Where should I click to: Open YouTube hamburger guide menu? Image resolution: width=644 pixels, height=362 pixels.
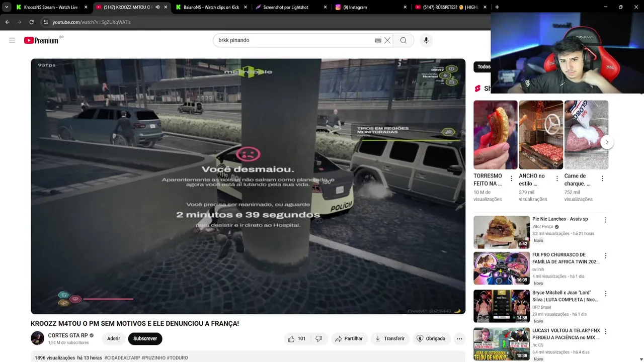point(12,40)
